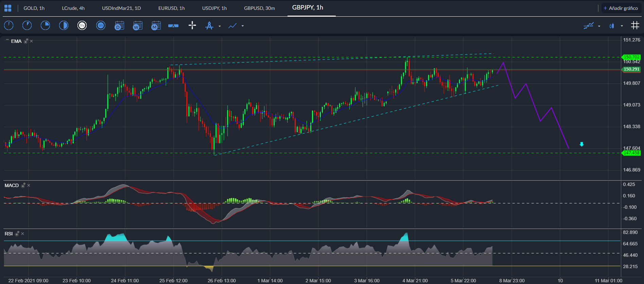Expand the trend line tool dropdown arrow
This screenshot has width=644, height=284.
point(243,26)
